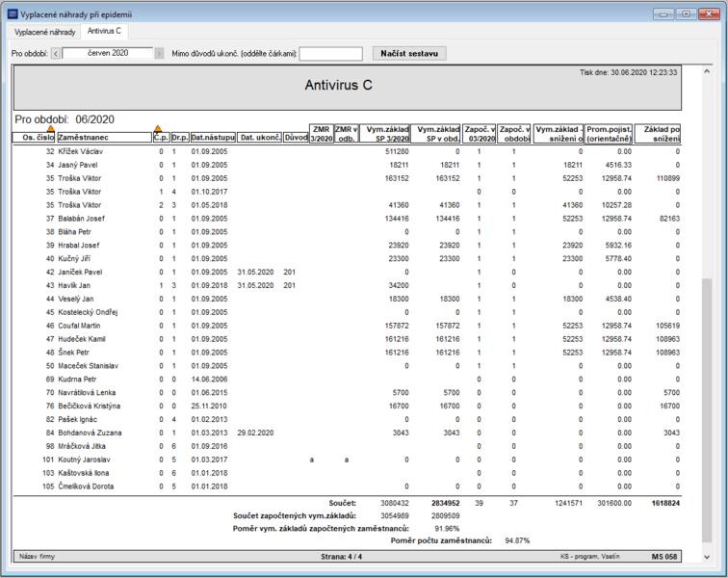Close the Vyplacené náhrady window
The image size is (728, 578).
point(709,13)
